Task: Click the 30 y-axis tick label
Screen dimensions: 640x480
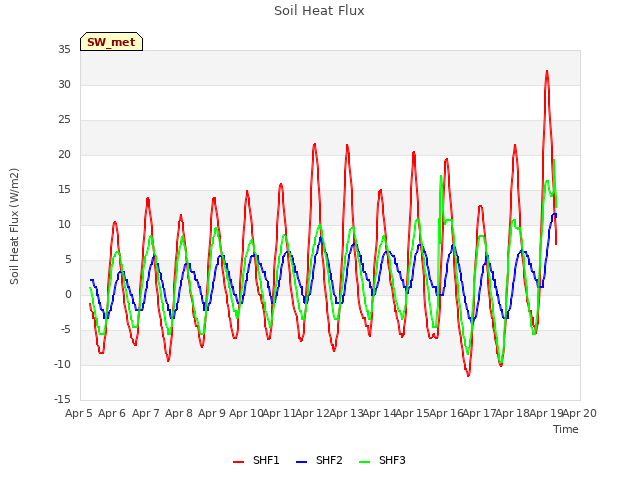Action: tap(64, 84)
